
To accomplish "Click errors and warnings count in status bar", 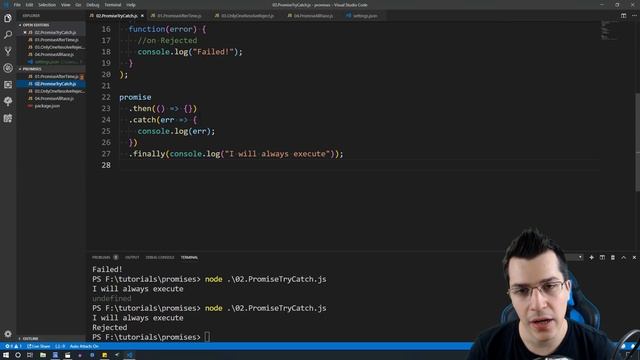I will tap(13, 346).
